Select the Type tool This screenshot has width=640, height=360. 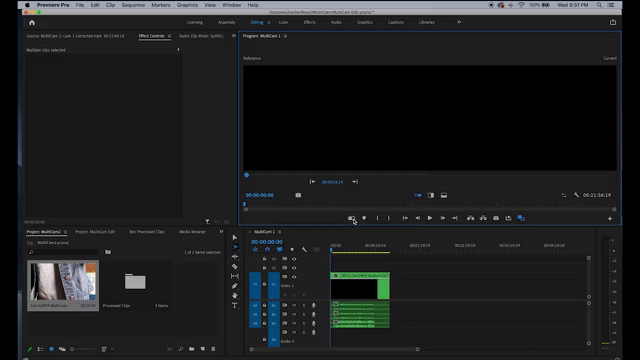[x=235, y=305]
